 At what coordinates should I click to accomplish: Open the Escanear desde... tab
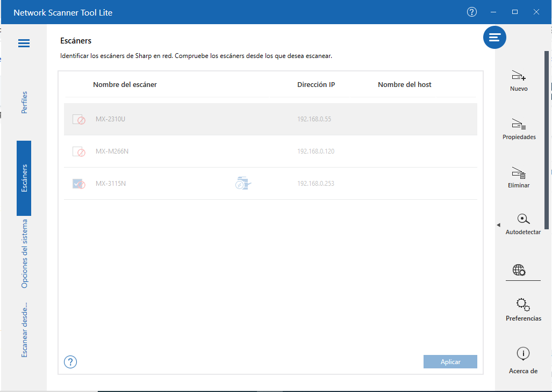[x=24, y=330]
